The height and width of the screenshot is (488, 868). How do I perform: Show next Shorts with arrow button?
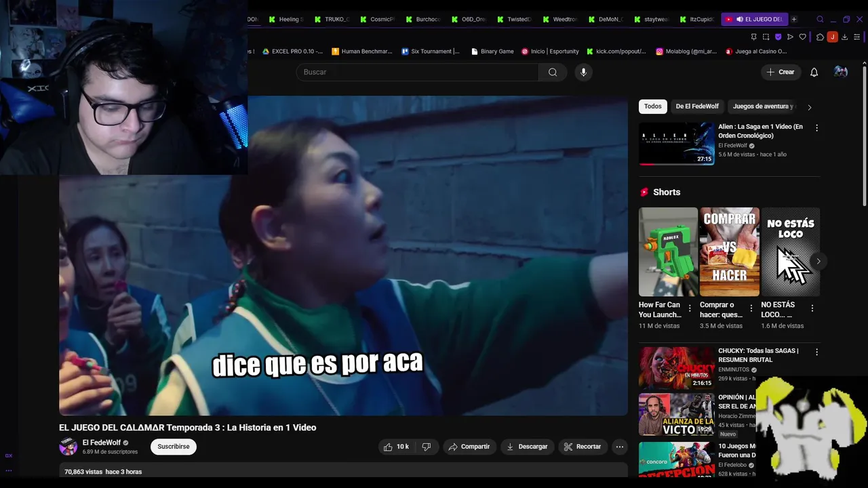click(x=818, y=261)
